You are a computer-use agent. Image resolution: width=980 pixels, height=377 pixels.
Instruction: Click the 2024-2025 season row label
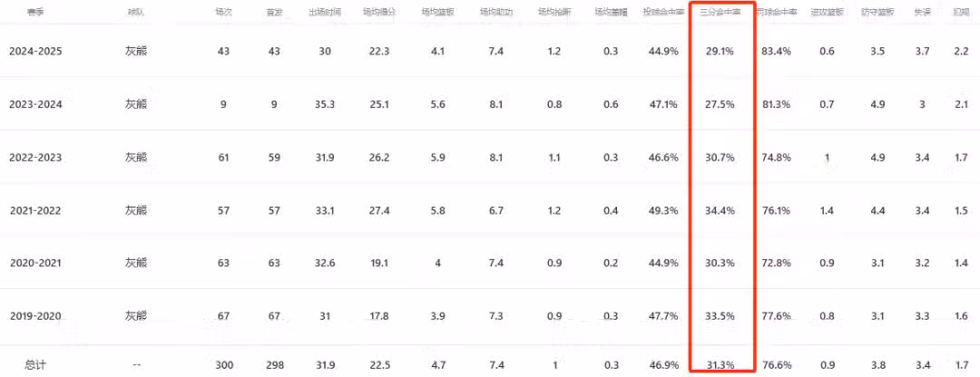tap(35, 52)
